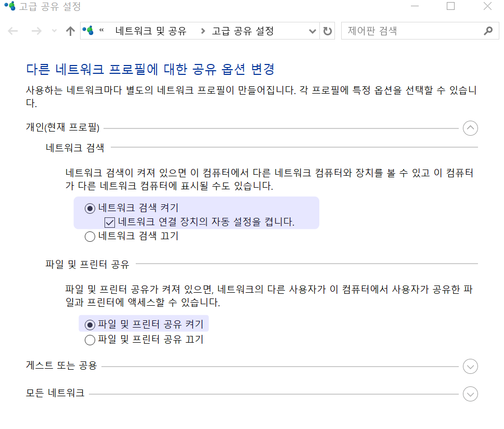Go up one level with Up arrow
Image resolution: width=504 pixels, height=429 pixels.
click(70, 31)
